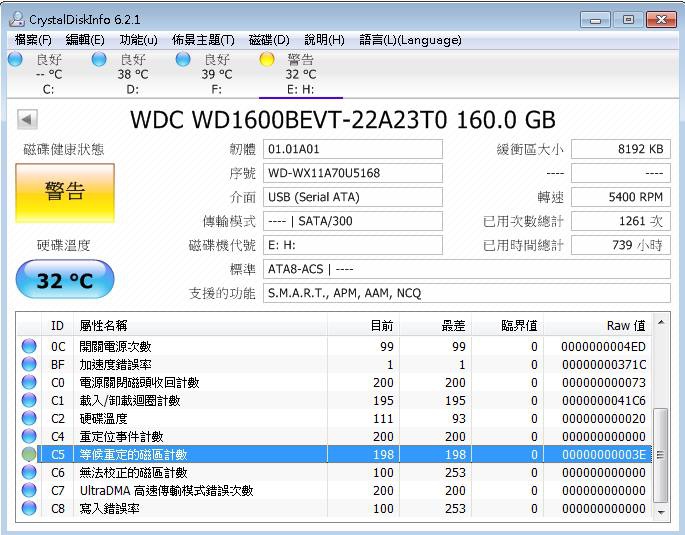Click the serial number field WD-WX11A70U5168
Screen dimensions: 685x535
(353, 173)
